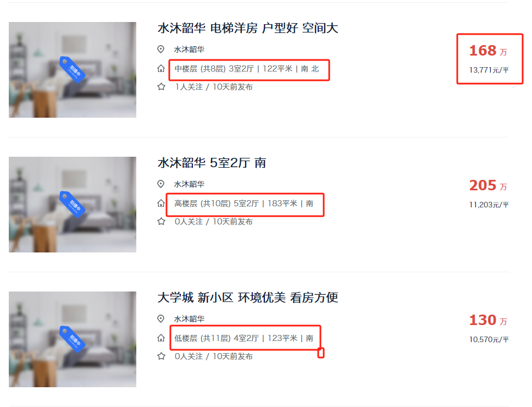Click the 168万 price of first listing
Image resolution: width=532 pixels, height=407 pixels.
[488, 51]
